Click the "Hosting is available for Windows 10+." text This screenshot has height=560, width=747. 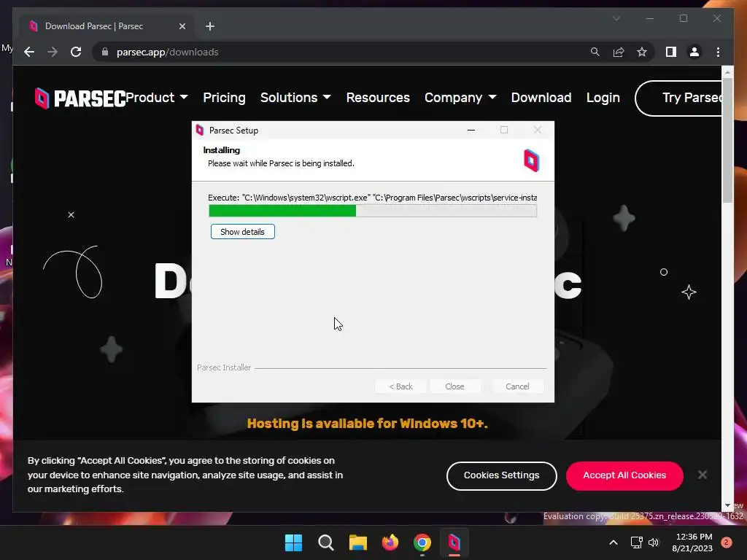point(368,424)
